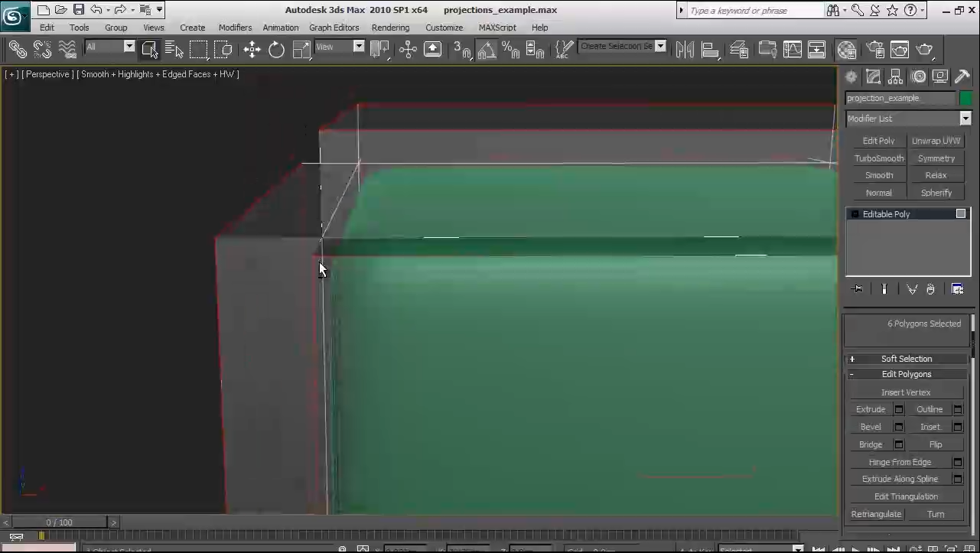The image size is (980, 553).
Task: Click the Hierarchy panel tab icon
Action: click(895, 76)
